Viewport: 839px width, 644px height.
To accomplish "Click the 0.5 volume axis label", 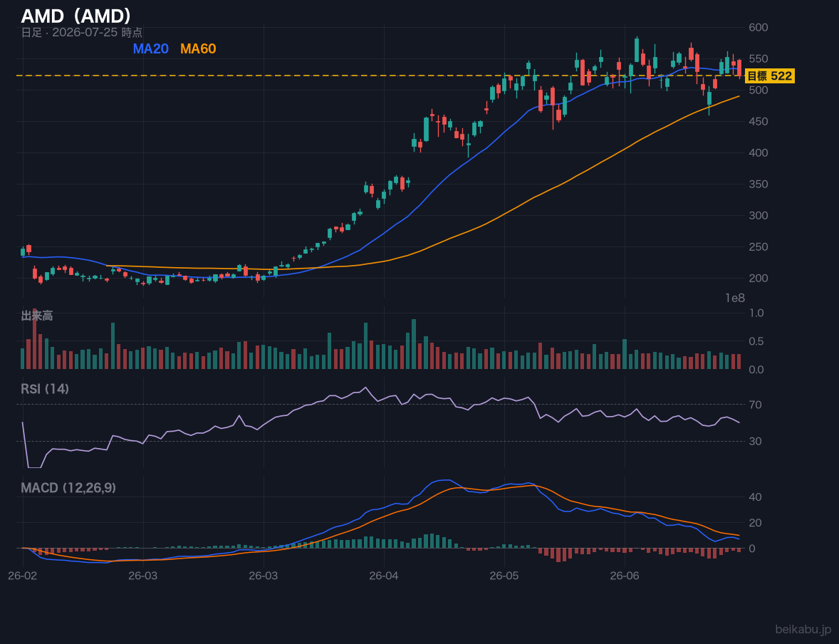I will tap(756, 341).
